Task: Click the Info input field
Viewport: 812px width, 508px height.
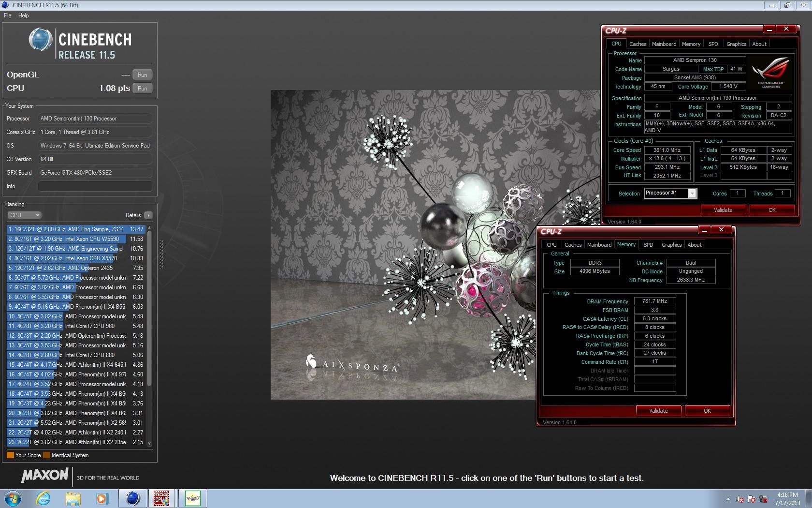Action: [95, 186]
